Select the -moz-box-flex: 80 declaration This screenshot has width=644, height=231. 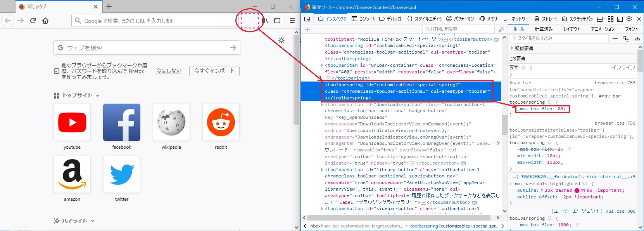pos(542,109)
